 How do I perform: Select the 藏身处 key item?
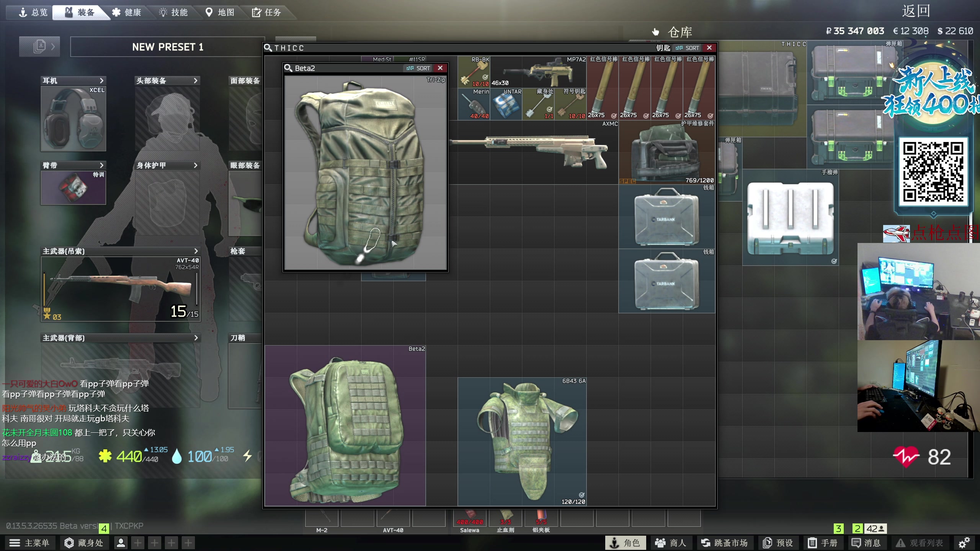pyautogui.click(x=538, y=104)
